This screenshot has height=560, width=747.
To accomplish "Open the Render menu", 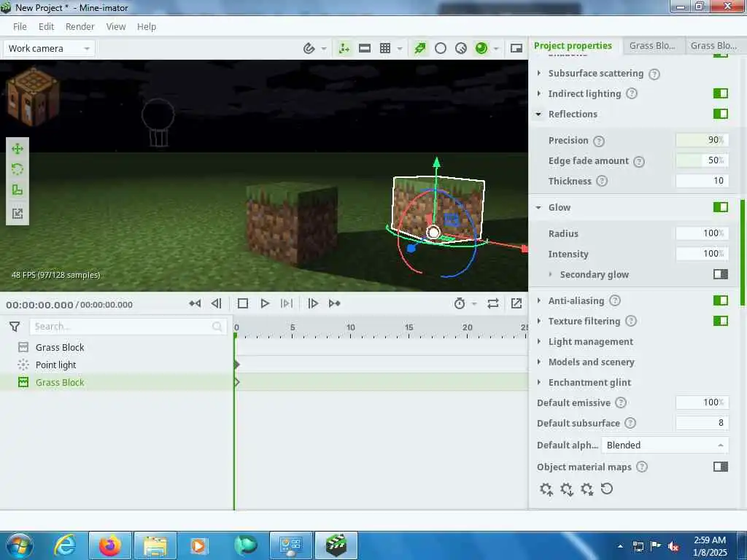I will click(x=80, y=27).
